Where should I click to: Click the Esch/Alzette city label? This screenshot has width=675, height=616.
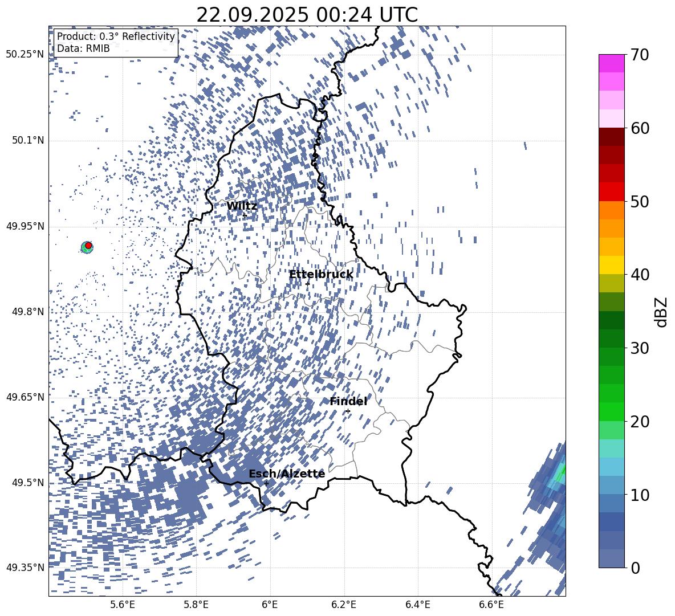pyautogui.click(x=287, y=474)
